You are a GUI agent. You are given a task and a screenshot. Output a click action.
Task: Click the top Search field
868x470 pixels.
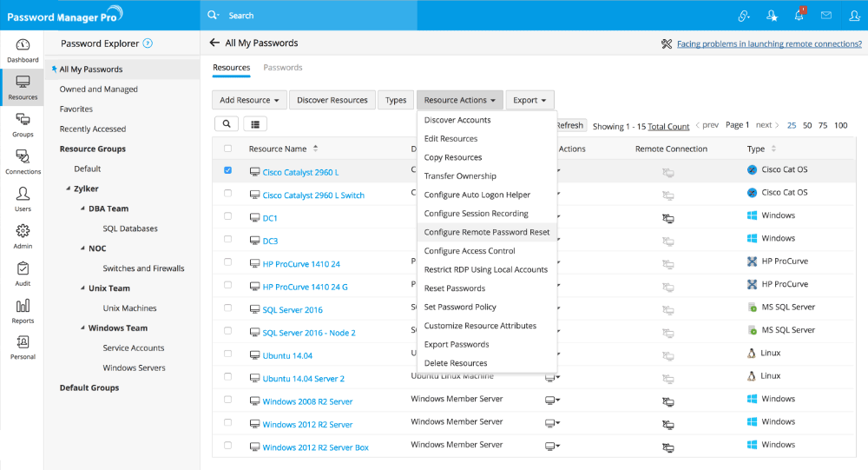tap(347, 16)
